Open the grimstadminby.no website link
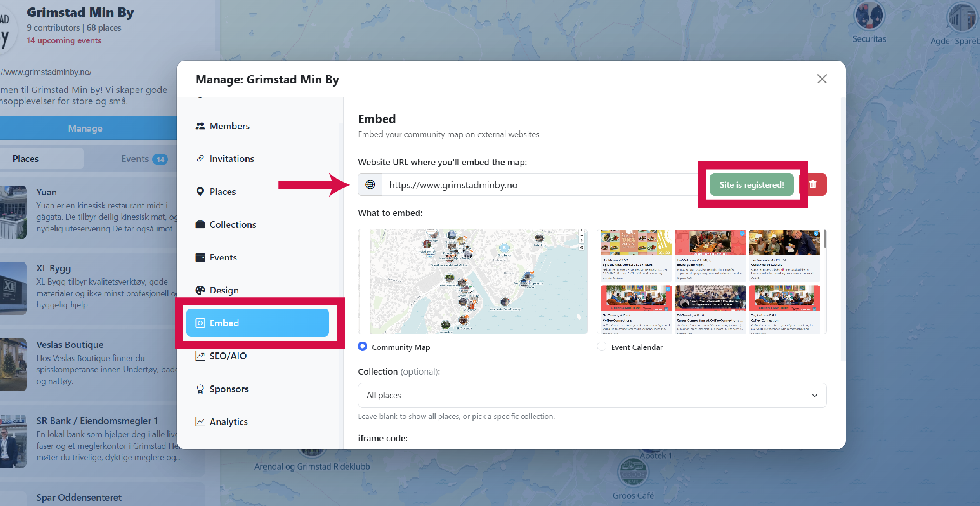The height and width of the screenshot is (506, 980). pyautogui.click(x=46, y=72)
